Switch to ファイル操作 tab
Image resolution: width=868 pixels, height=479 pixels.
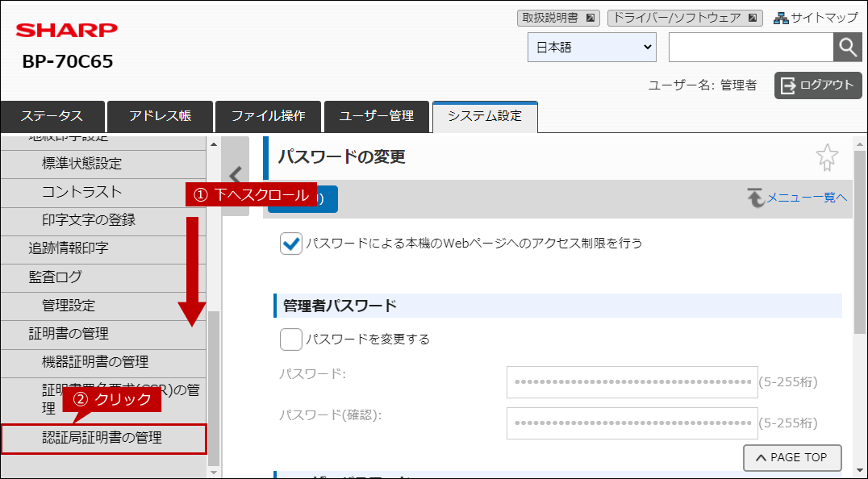coord(268,117)
